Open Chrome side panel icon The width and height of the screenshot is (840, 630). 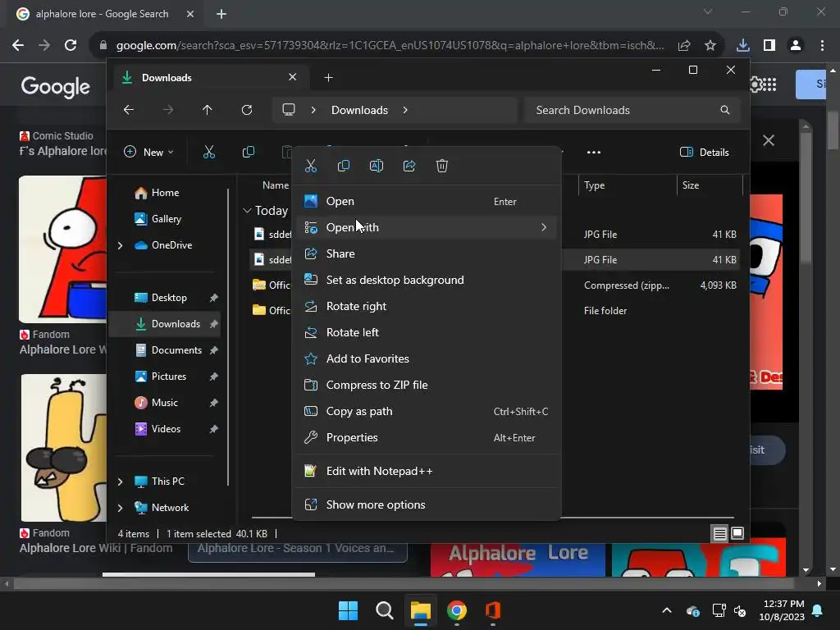coord(769,46)
